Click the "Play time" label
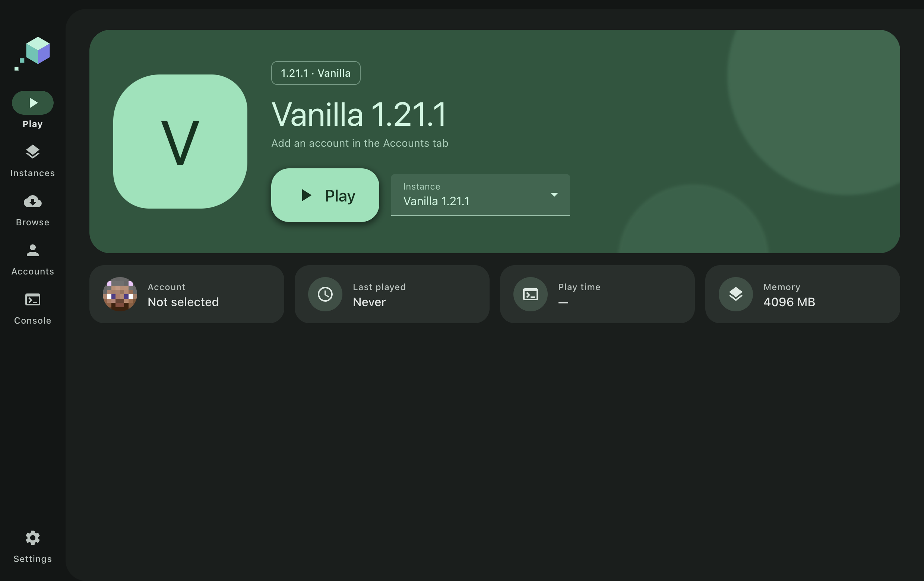924x581 pixels. [579, 287]
